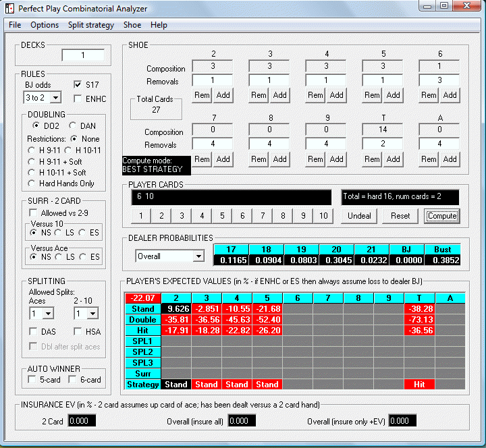Click the Stand EV cell for dealer 2

tap(176, 308)
